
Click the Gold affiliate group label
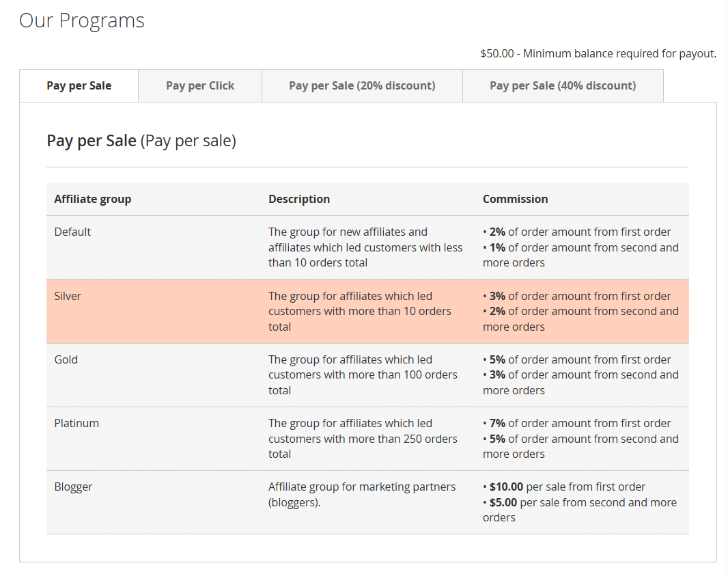[x=66, y=359]
